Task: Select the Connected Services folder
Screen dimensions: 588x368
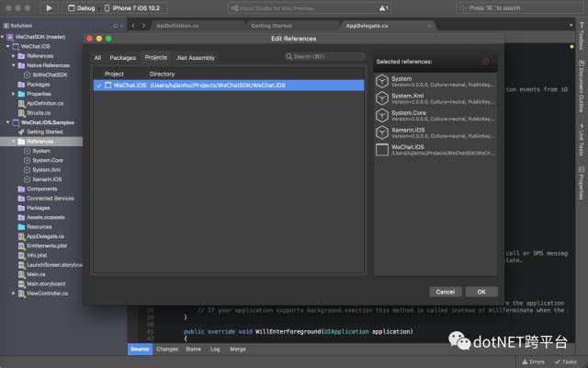Action: click(50, 199)
